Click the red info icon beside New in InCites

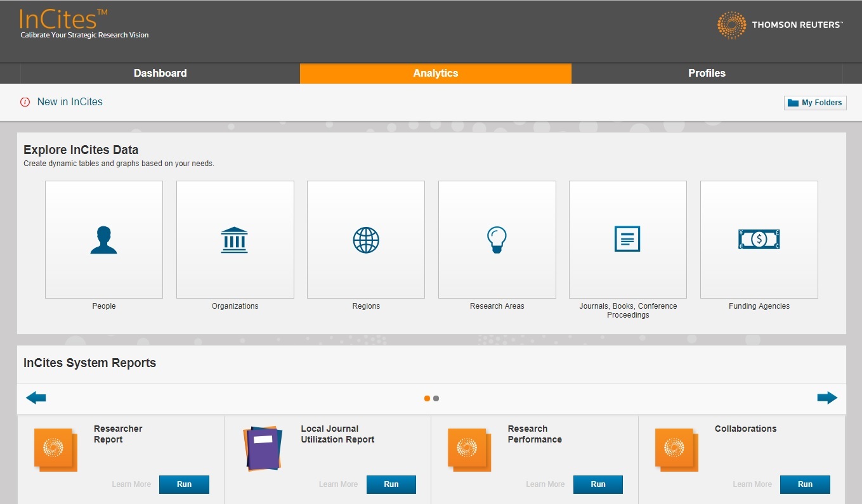(25, 102)
